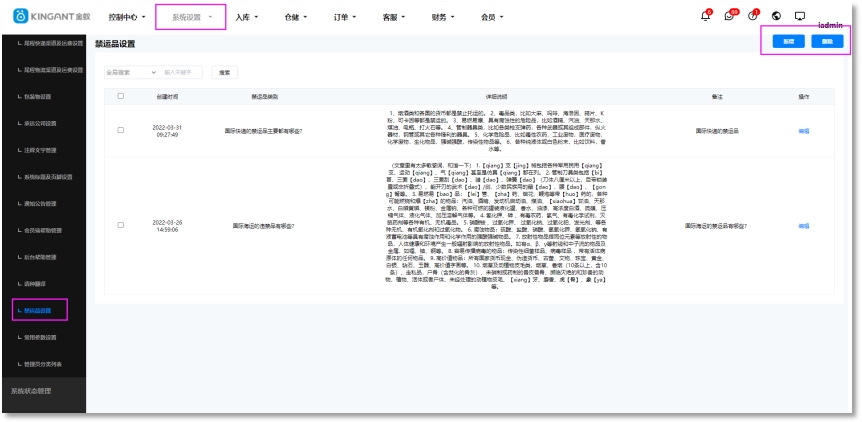Expand 系统状态管理 section in sidebar
The height and width of the screenshot is (422, 862).
31,391
